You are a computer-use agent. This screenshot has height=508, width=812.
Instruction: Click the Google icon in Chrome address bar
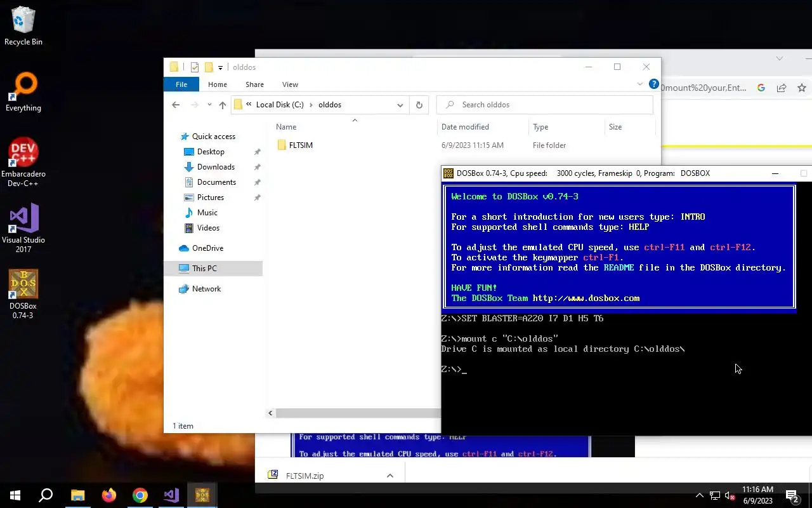pyautogui.click(x=761, y=88)
